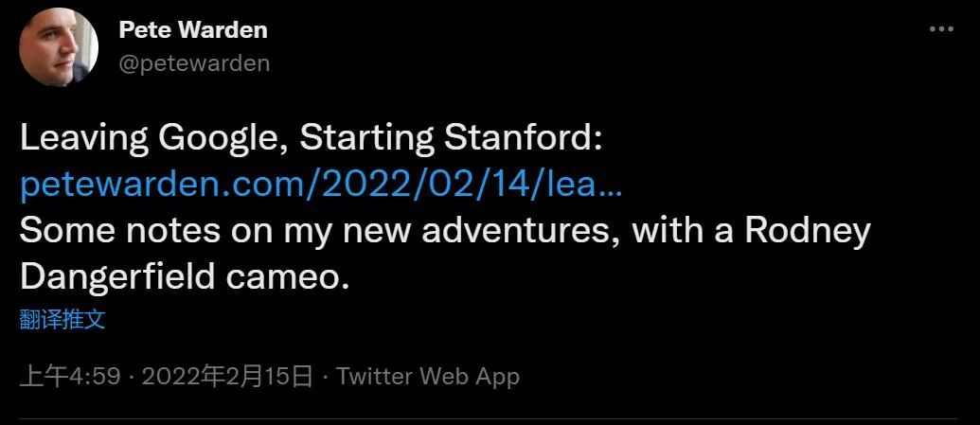Screen dimensions: 980x425
Task: Click the truncated "lea…" end of the URL
Action: click(x=584, y=185)
